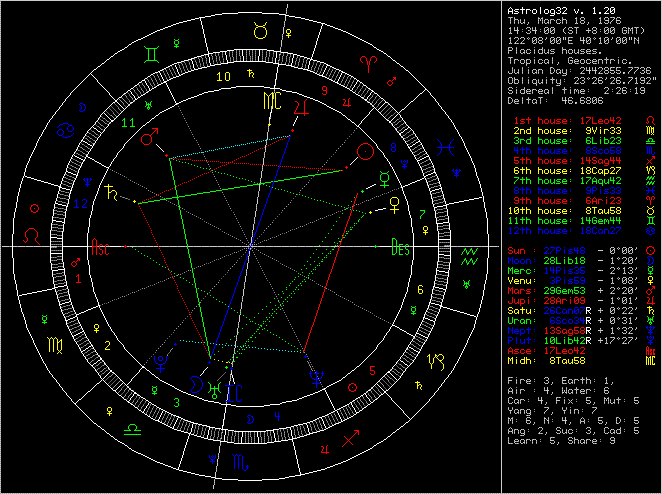The width and height of the screenshot is (662, 494).
Task: Click the 'Tropical, Geocentric.' line
Action: pos(570,61)
